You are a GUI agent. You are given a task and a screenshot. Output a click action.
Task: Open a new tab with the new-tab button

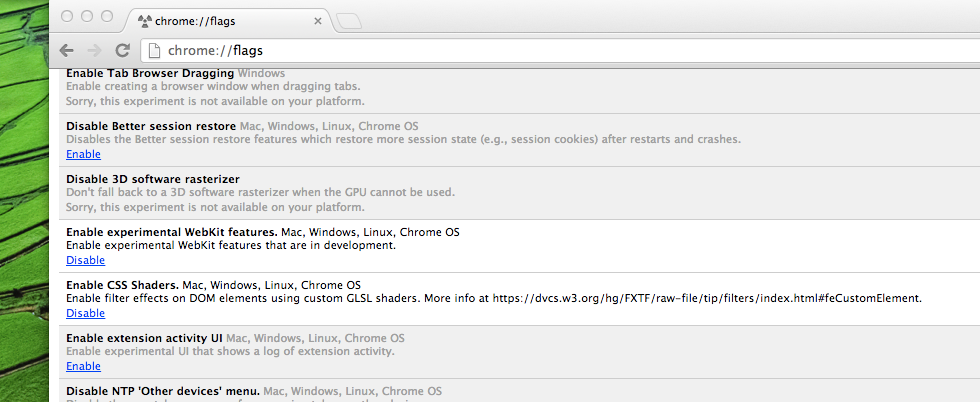(x=348, y=20)
